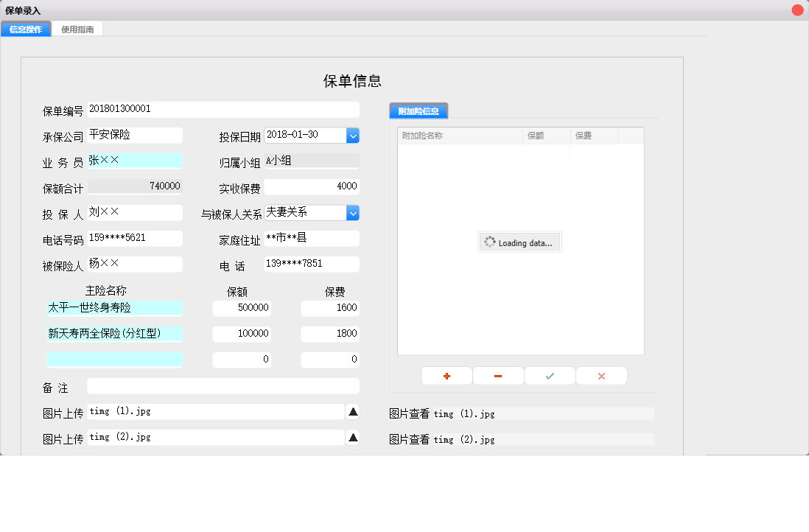Image resolution: width=809 pixels, height=532 pixels.
Task: Close the 保单录入 window with red button
Action: click(797, 10)
